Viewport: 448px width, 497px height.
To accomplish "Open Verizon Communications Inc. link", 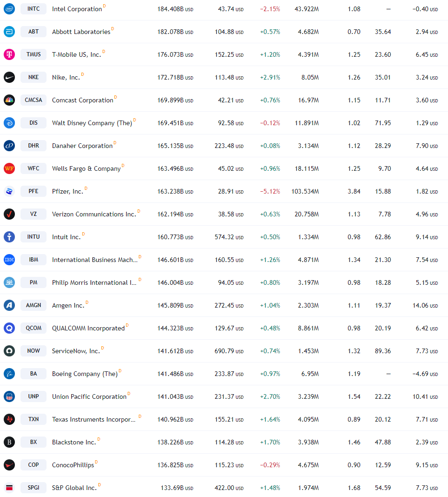I will [x=94, y=214].
